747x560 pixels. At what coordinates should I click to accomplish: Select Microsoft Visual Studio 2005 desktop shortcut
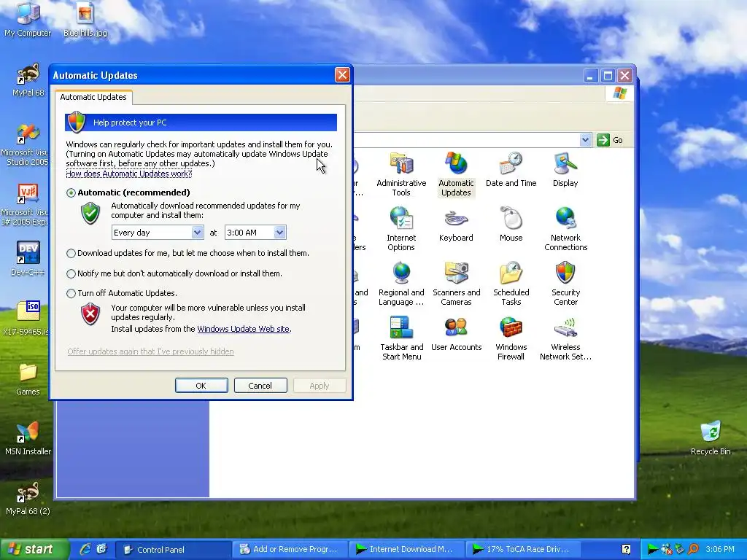click(25, 145)
